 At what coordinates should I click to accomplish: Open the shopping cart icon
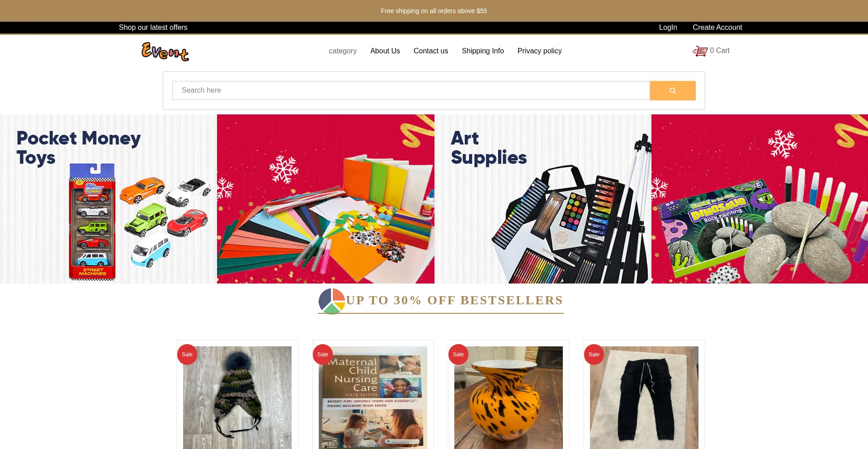coord(700,51)
